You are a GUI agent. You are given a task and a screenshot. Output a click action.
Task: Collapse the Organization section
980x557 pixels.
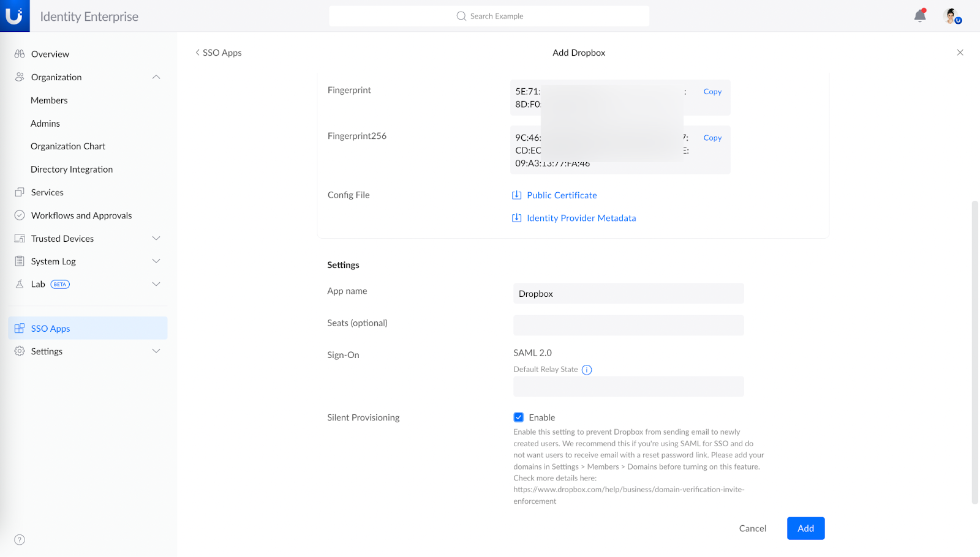156,77
